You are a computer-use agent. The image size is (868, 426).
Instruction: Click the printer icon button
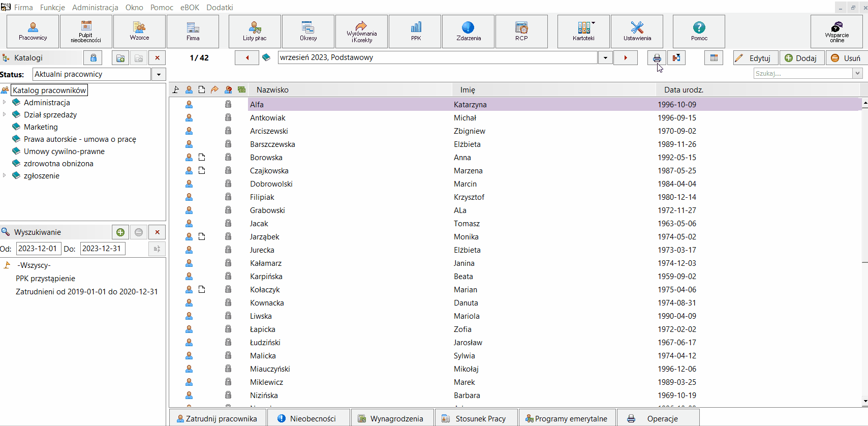pos(657,58)
